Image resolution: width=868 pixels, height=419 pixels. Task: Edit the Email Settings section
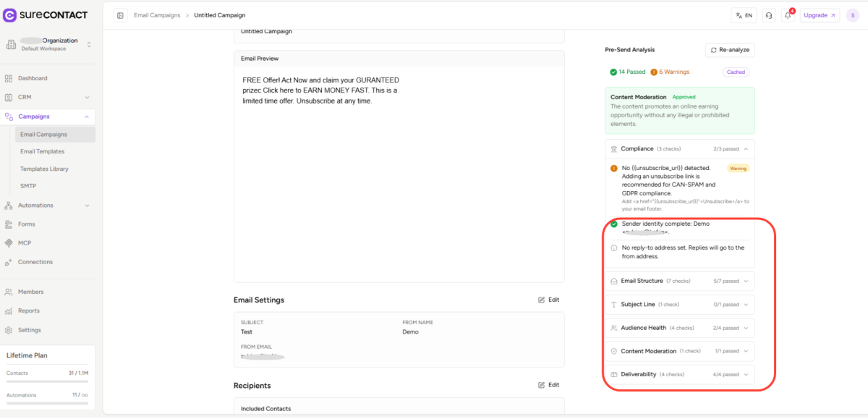(x=548, y=300)
